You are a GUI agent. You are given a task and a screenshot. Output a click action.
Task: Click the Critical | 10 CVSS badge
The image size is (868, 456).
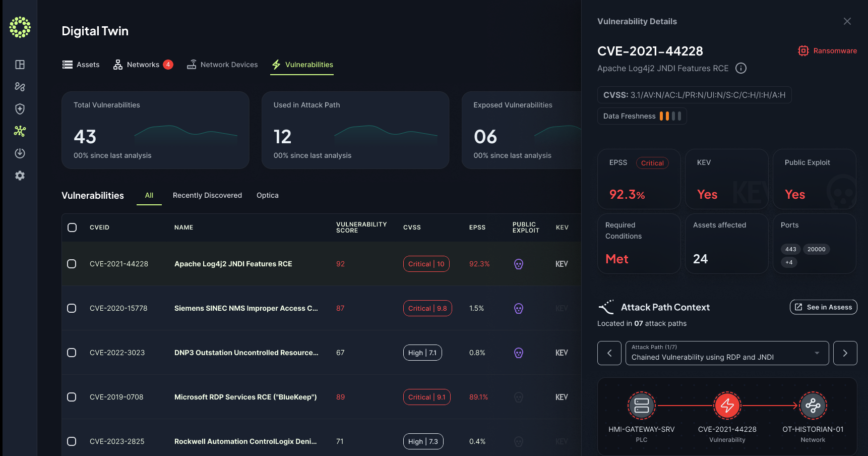pos(426,264)
